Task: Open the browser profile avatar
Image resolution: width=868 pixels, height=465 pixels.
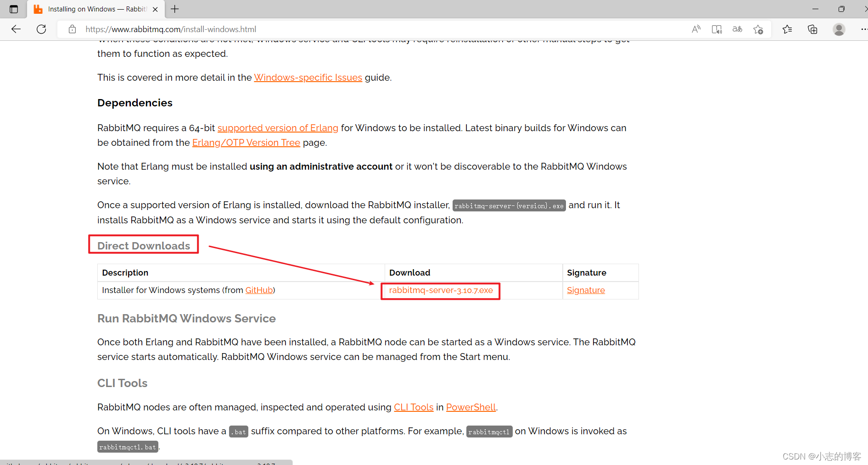Action: [x=839, y=29]
